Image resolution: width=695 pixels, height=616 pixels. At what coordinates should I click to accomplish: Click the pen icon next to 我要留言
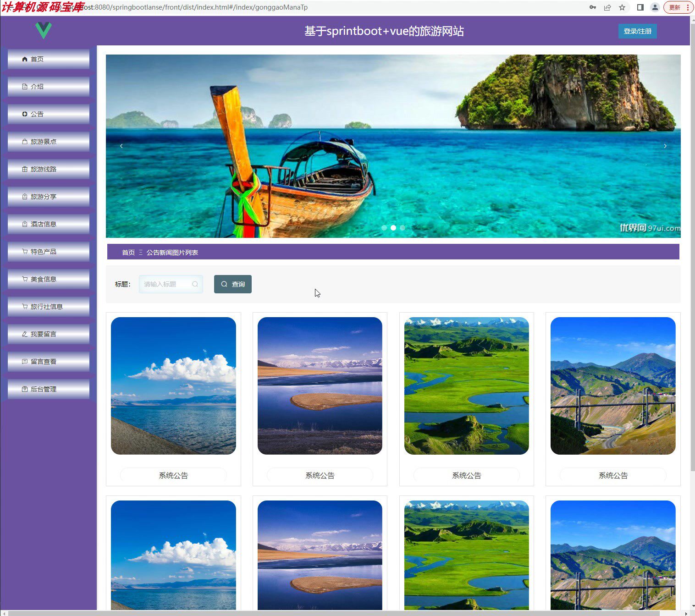[x=25, y=334]
